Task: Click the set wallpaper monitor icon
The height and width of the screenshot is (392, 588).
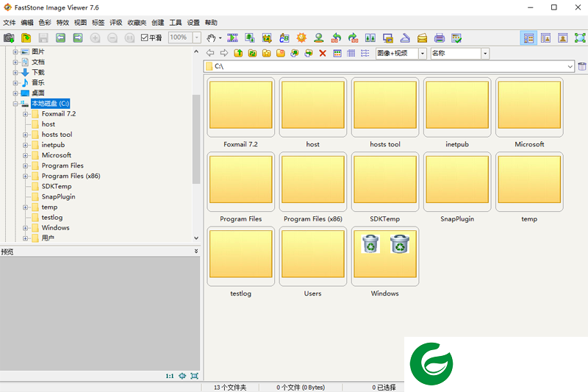Action: (388, 38)
